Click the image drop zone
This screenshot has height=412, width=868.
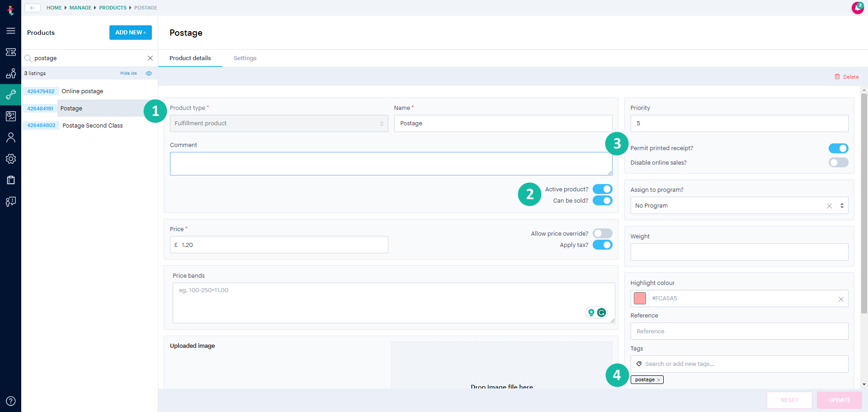point(502,365)
